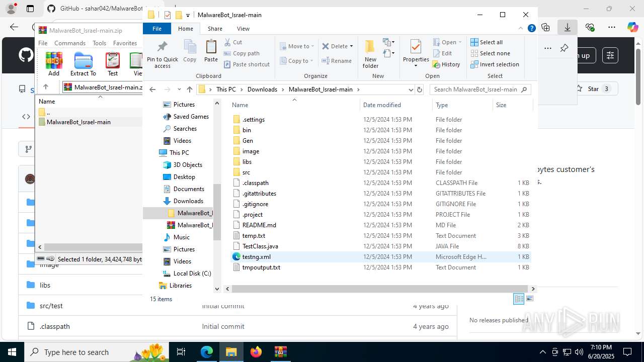Viewport: 644px width, 362px height.
Task: Select Downloads in navigation pane
Action: (x=188, y=201)
